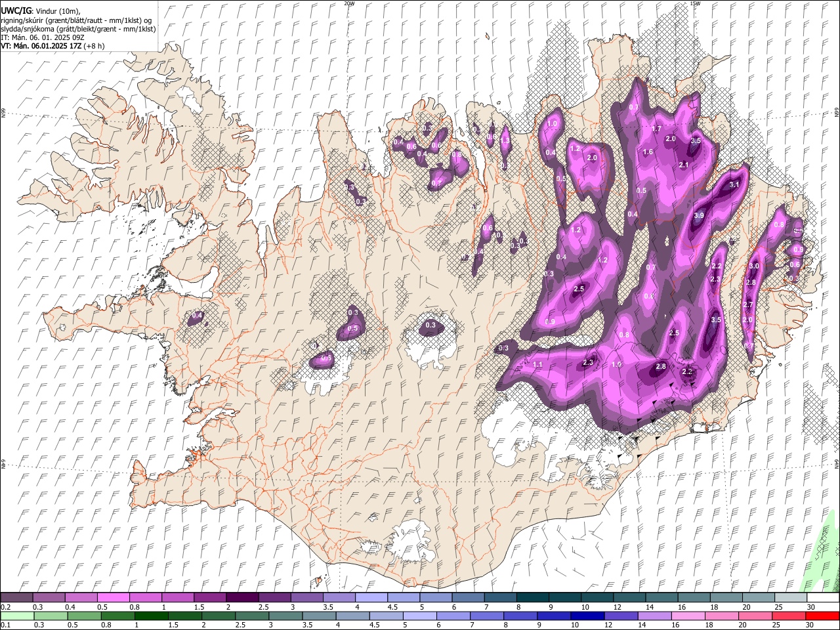Select the dark teal 8–9 snow legend swatch
This screenshot has height=630, width=840.
click(x=532, y=598)
